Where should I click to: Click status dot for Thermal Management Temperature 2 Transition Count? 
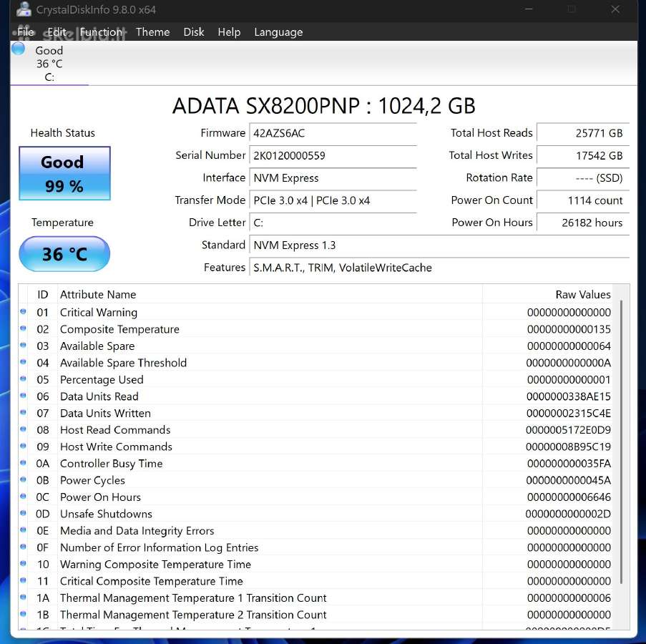pyautogui.click(x=23, y=614)
